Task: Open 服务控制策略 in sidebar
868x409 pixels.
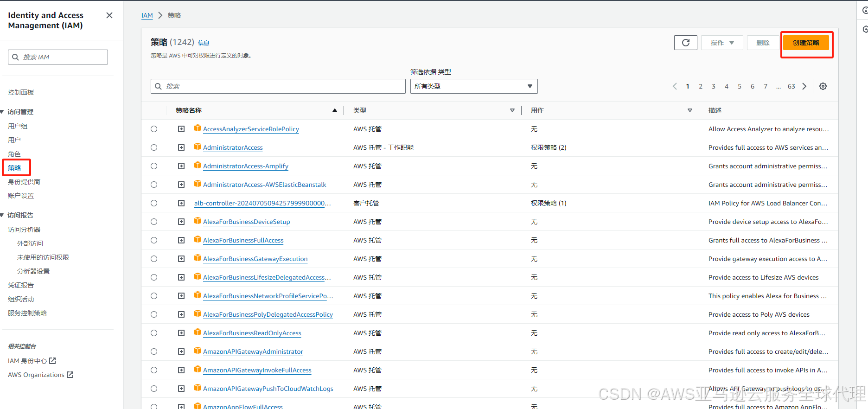Action: click(27, 313)
